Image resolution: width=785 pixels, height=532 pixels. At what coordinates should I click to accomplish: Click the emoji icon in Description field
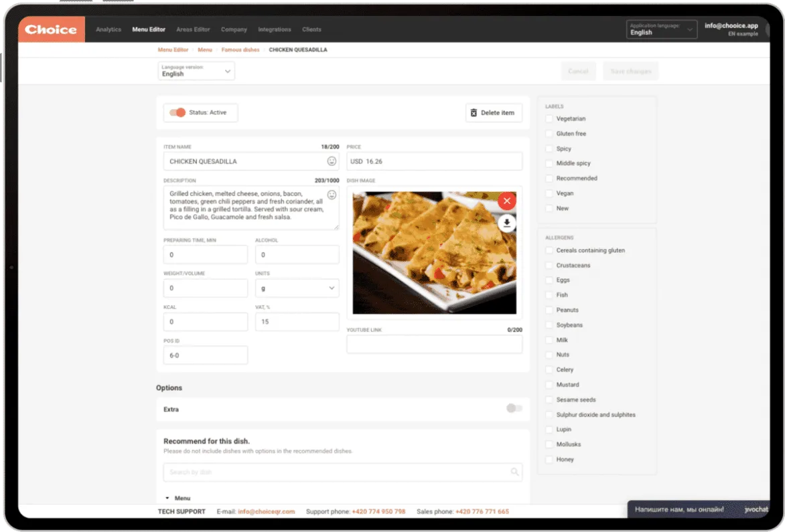[x=331, y=195]
